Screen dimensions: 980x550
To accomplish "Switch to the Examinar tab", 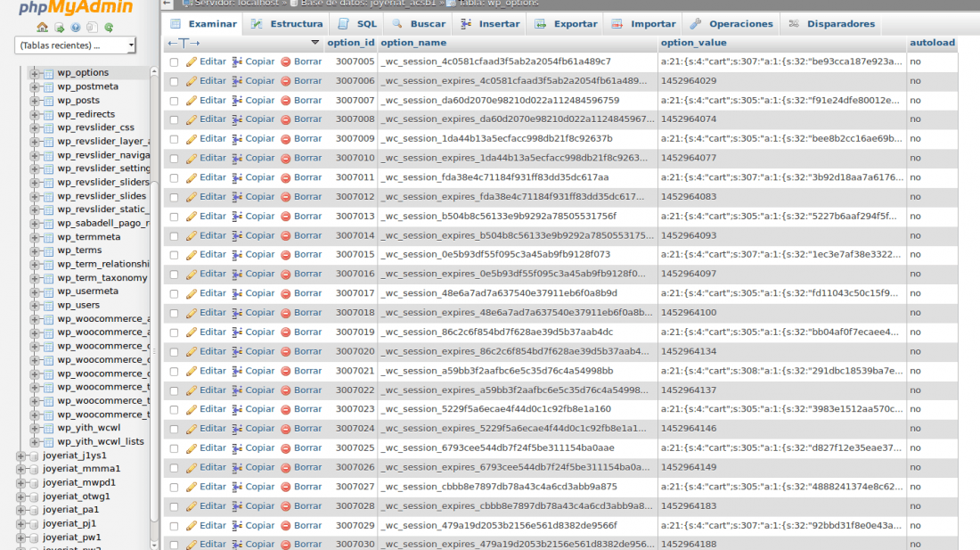I will point(203,24).
